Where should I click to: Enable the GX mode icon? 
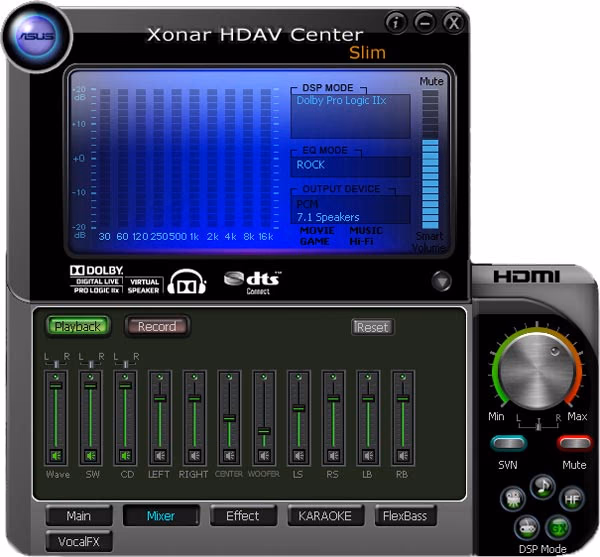pyautogui.click(x=558, y=527)
